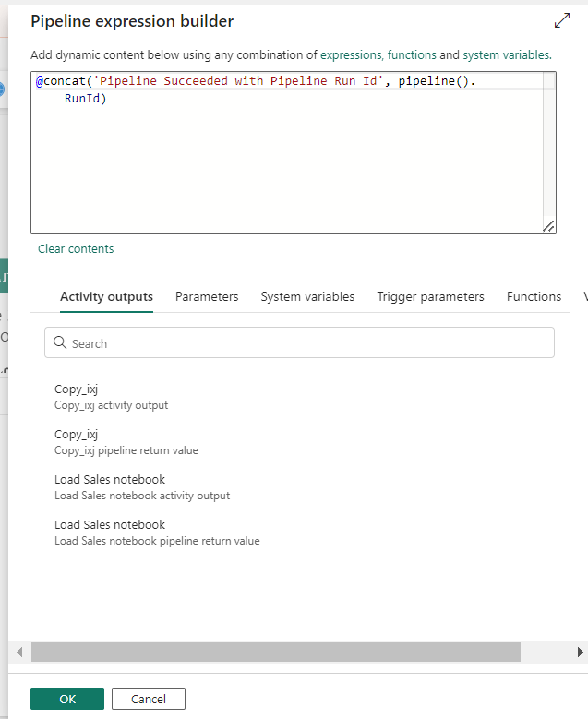The height and width of the screenshot is (719, 588).
Task: Click the search magnifier icon
Action: 60,342
